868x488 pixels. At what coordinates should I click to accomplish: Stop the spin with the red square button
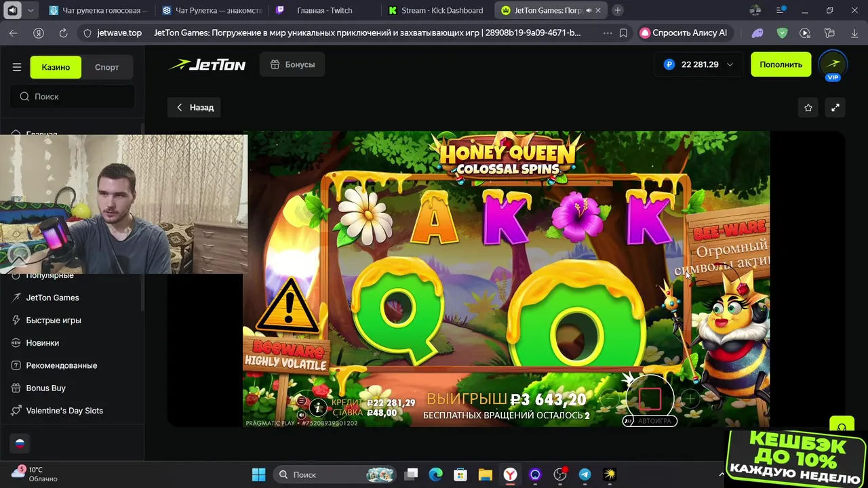point(650,399)
